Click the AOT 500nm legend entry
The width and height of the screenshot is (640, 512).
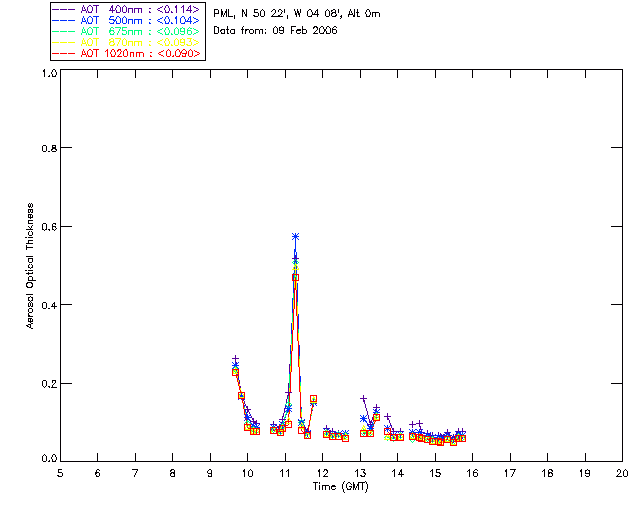[x=127, y=20]
